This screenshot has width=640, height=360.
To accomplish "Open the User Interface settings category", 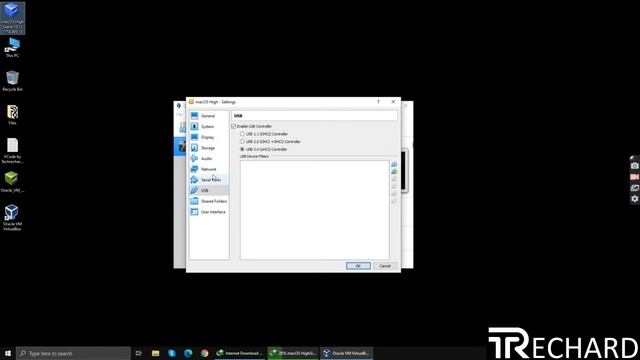I will point(209,212).
